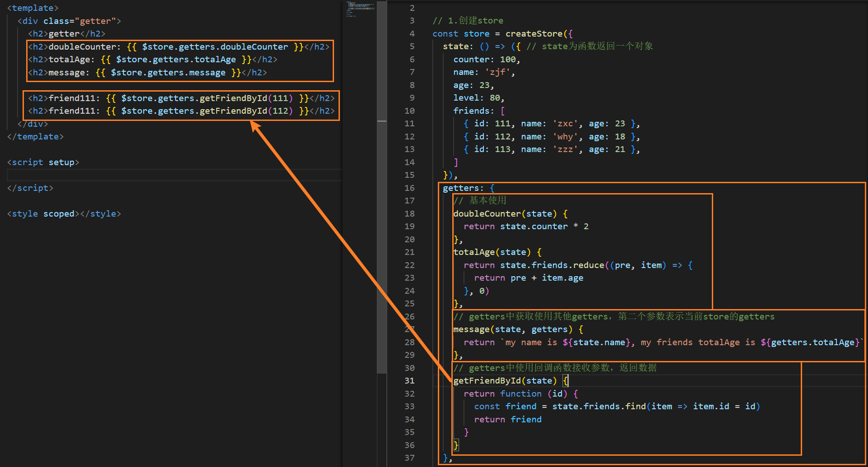Click the closing '</script>' tag
Screen dimensions: 868x467
pos(30,188)
